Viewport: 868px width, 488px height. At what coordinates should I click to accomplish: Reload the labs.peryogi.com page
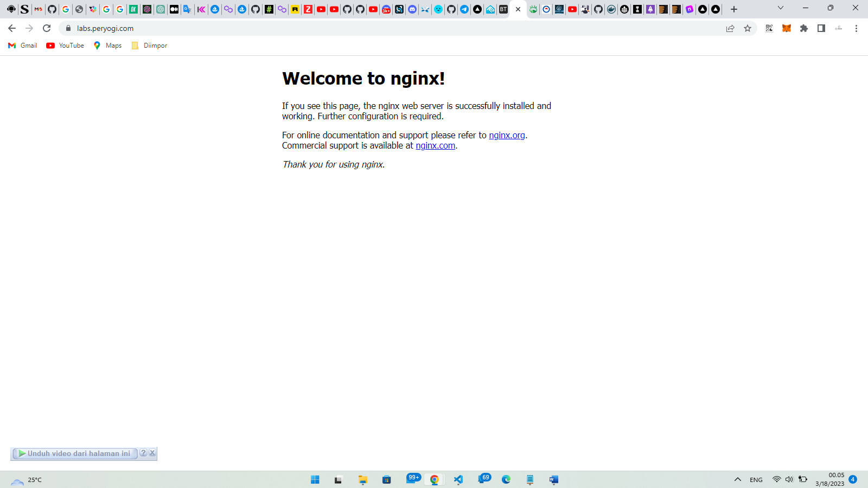click(47, 28)
